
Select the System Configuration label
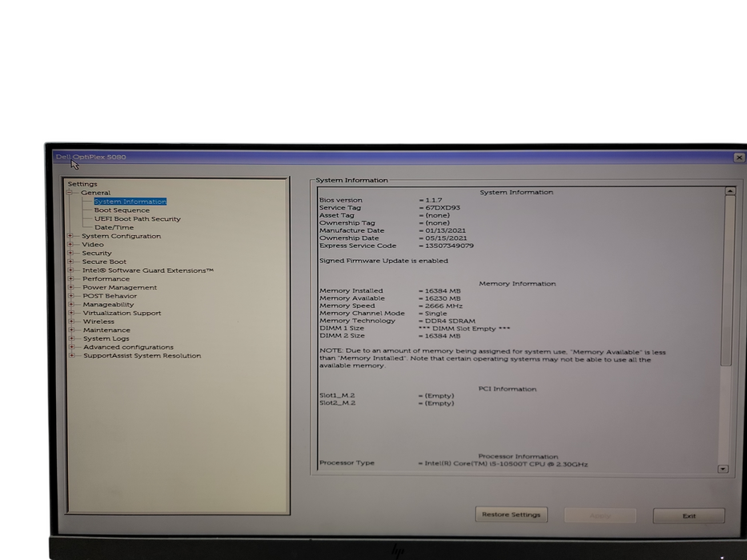pyautogui.click(x=122, y=236)
